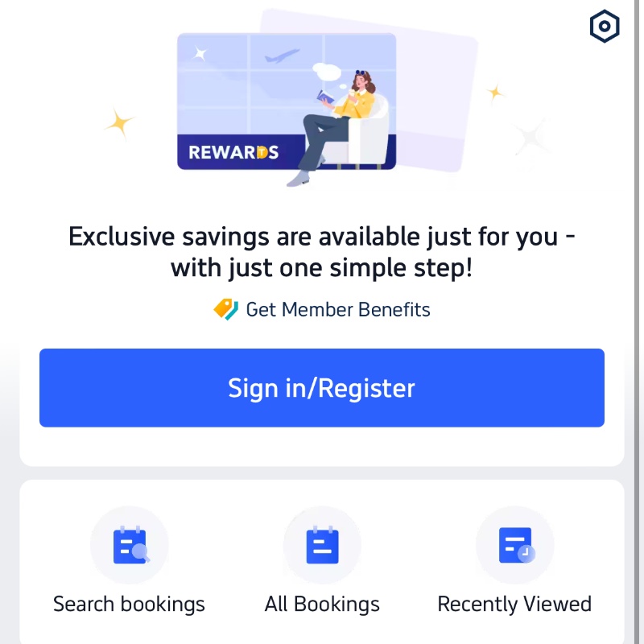Tap the All Bookings calendar icon
Image resolution: width=644 pixels, height=644 pixels.
point(323,545)
